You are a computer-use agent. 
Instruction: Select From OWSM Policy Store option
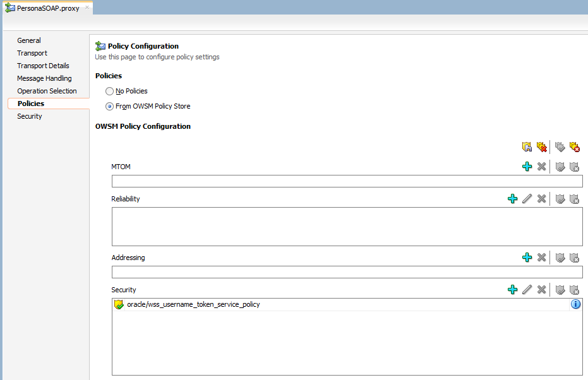(109, 105)
